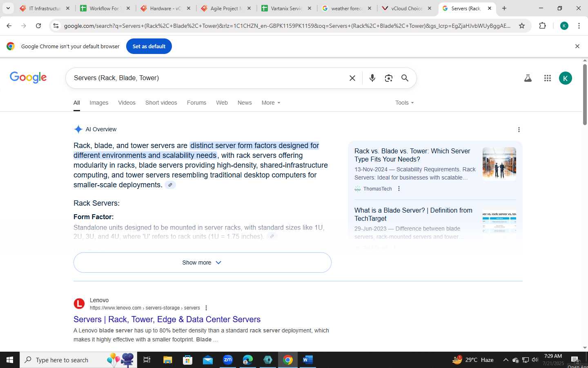Open Lenovo Servers result link
This screenshot has width=588, height=368.
(x=167, y=319)
